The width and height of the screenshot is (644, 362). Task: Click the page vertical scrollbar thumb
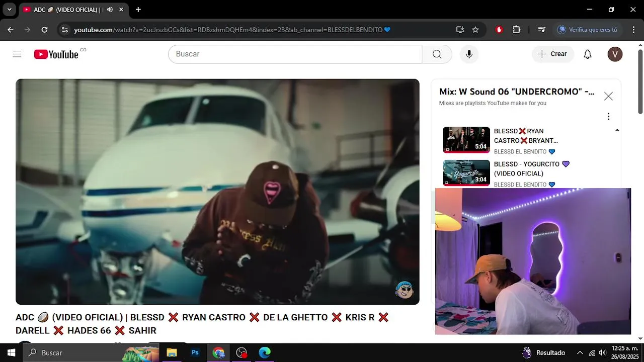point(640,81)
